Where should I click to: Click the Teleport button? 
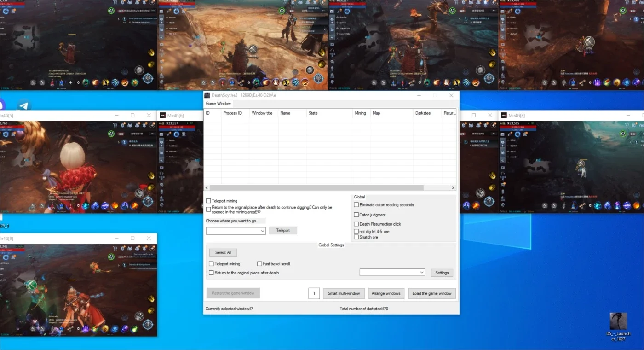coord(283,230)
